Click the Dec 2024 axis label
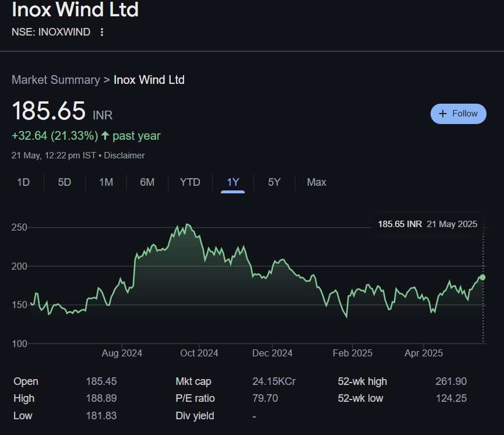This screenshot has width=504, height=435. pyautogui.click(x=272, y=353)
